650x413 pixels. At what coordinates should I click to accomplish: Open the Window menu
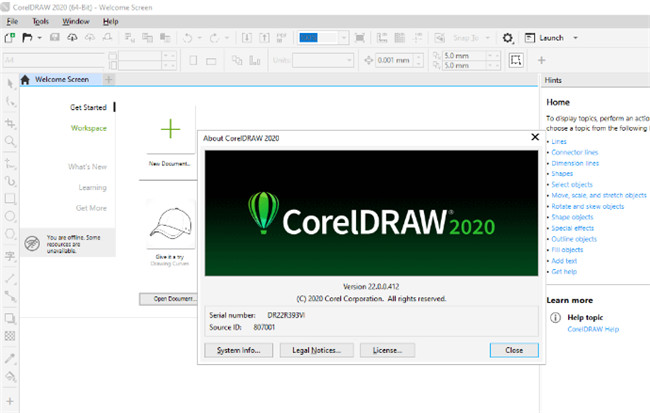[x=76, y=21]
